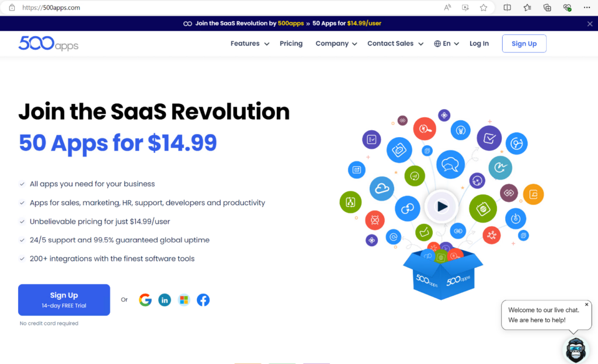
Task: Click the purple checkmark app icon
Action: (x=489, y=138)
